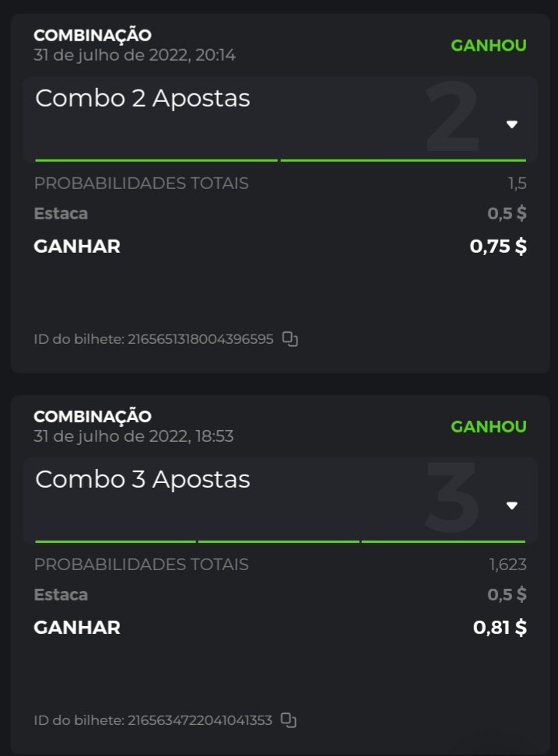Select middle green segment under Combo 3
Image resolution: width=558 pixels, height=756 pixels.
pos(279,541)
